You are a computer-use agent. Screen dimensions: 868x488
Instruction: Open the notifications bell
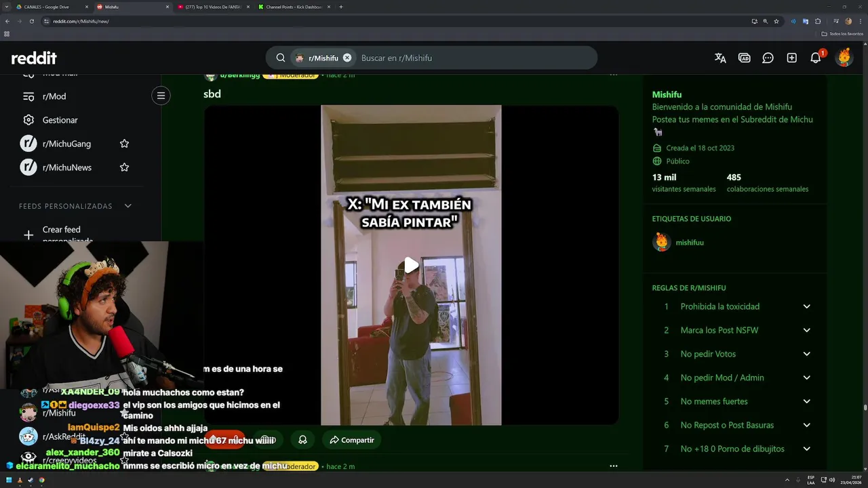click(x=816, y=58)
